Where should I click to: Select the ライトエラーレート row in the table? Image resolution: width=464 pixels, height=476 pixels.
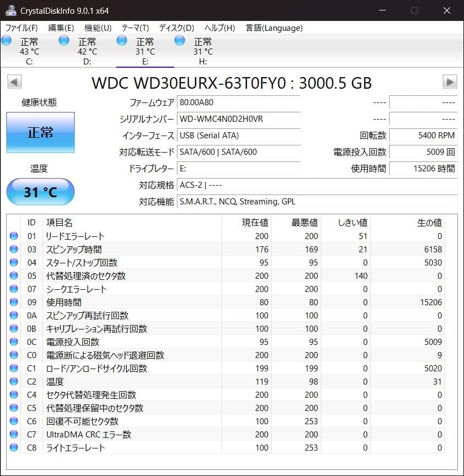click(x=83, y=447)
